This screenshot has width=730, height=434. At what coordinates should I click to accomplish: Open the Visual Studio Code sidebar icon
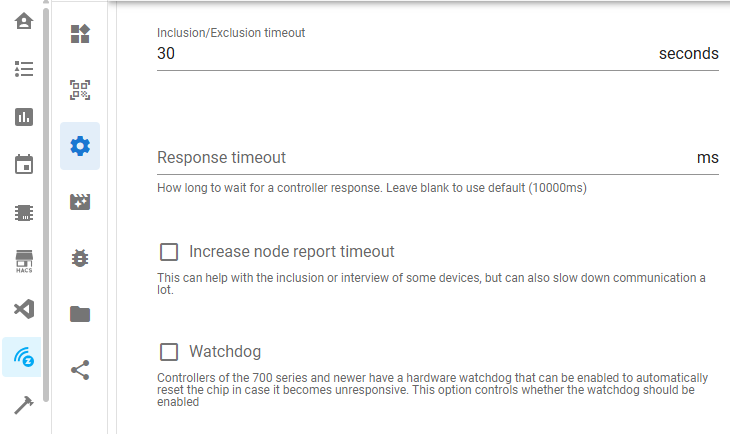(x=24, y=309)
